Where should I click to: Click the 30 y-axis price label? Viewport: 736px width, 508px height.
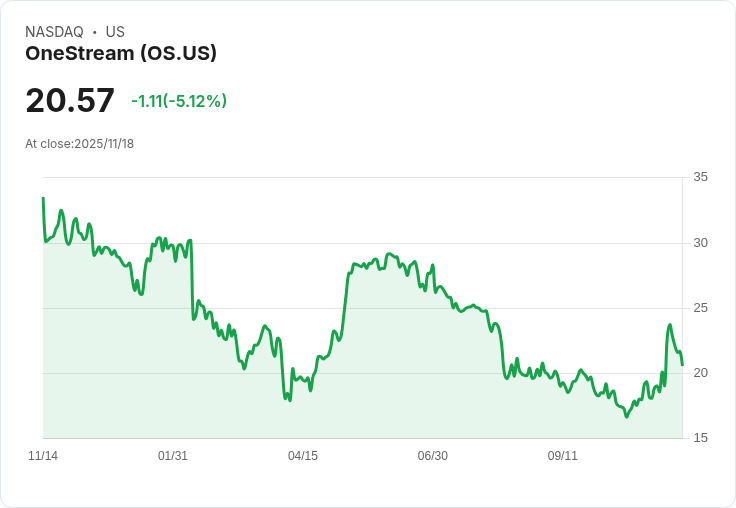(701, 243)
